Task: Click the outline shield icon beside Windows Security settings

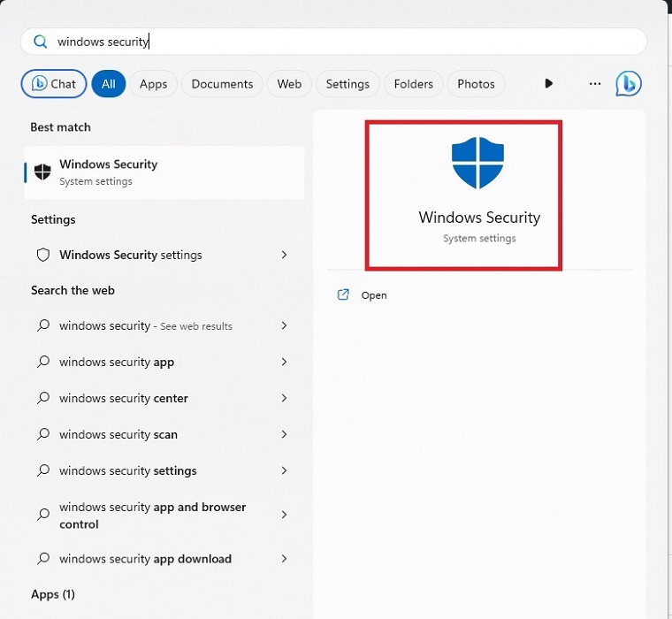Action: (42, 255)
